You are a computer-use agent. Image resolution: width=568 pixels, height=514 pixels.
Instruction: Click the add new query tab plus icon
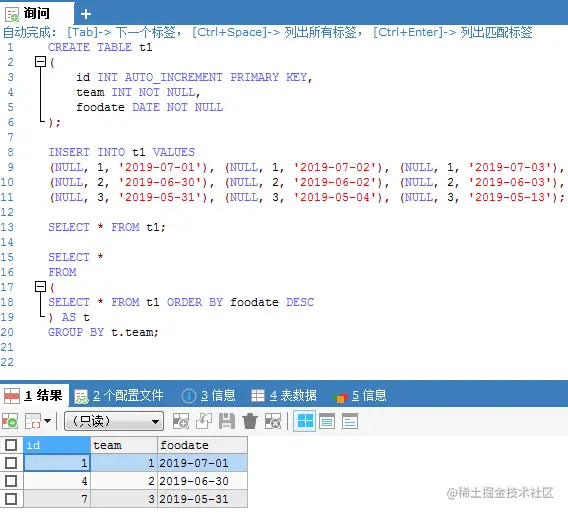pyautogui.click(x=86, y=14)
